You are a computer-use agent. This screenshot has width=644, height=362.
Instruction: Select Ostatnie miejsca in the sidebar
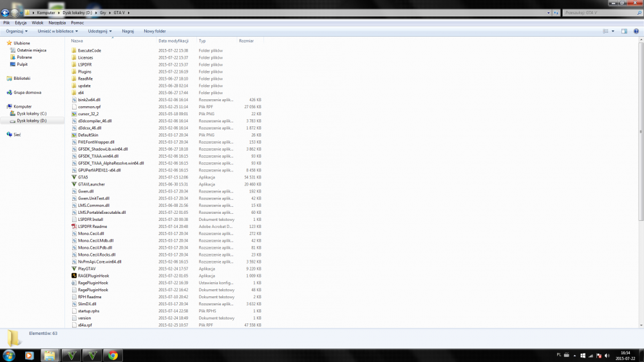click(32, 50)
